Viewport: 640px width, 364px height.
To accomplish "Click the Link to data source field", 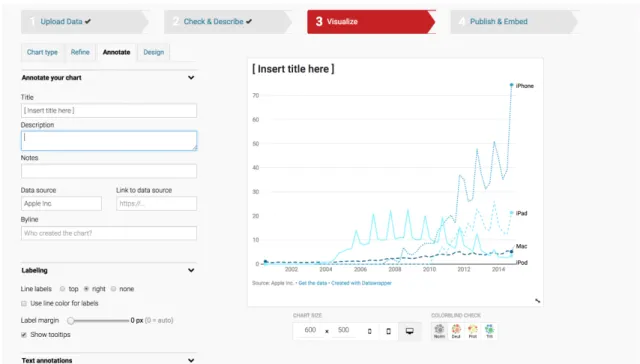I will (156, 204).
